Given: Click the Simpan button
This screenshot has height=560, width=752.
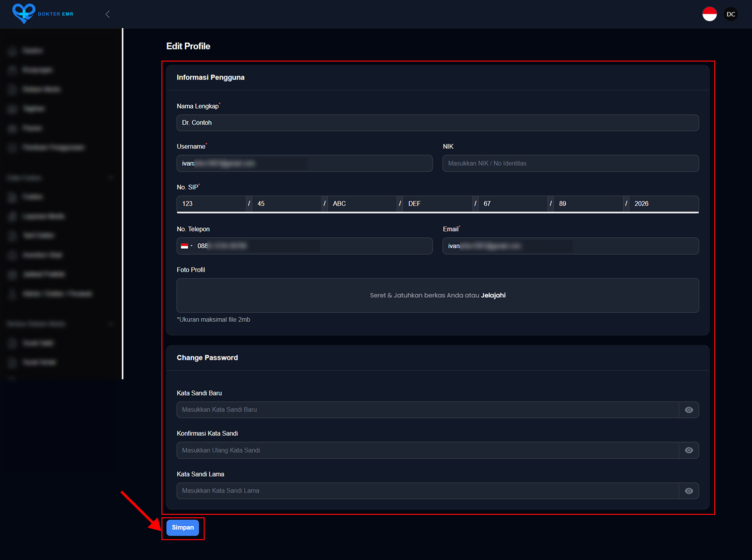Looking at the screenshot, I should (183, 527).
